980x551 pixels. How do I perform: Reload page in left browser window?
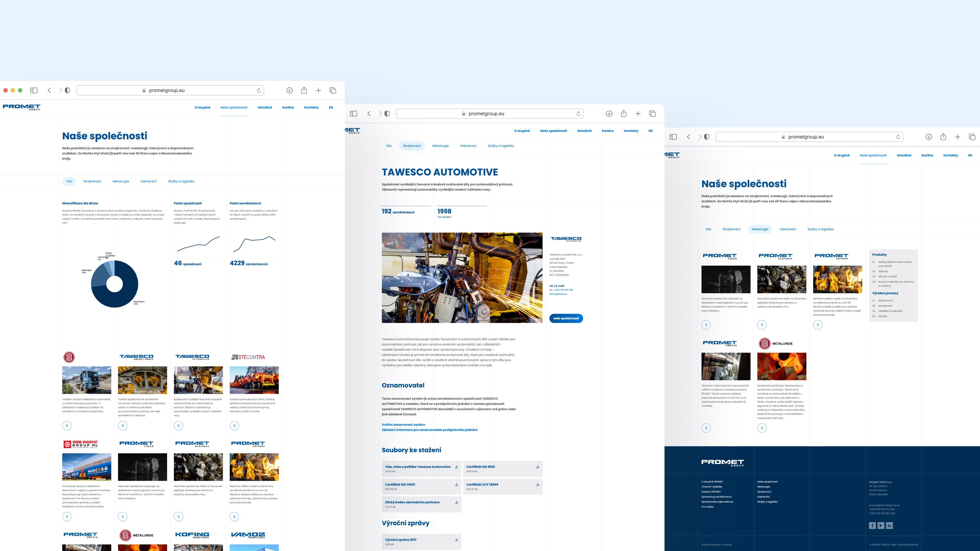[x=259, y=91]
